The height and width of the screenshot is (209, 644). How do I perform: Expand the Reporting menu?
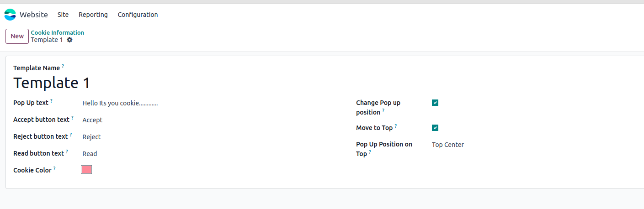[x=93, y=15]
